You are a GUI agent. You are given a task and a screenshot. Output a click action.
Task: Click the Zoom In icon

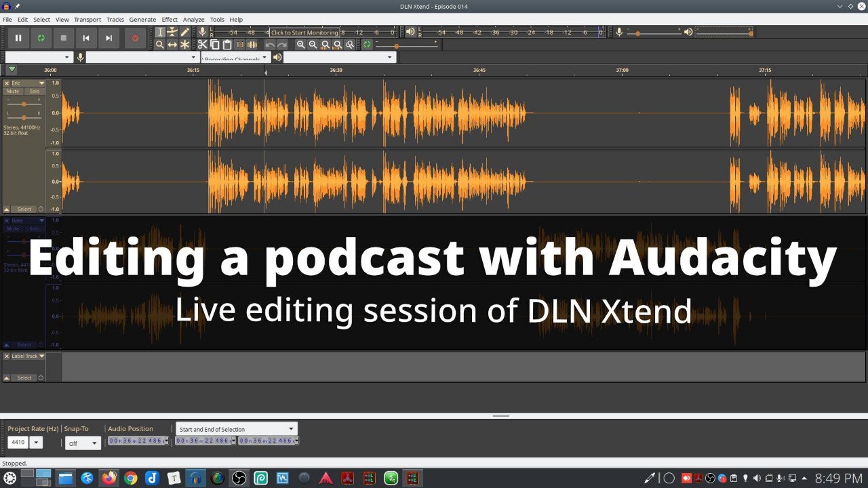point(300,45)
